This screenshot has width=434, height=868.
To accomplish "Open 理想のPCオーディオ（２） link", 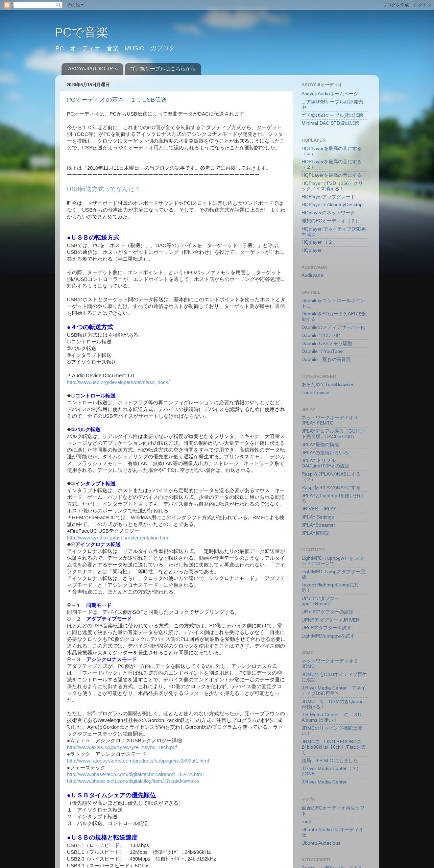I will 330,221.
